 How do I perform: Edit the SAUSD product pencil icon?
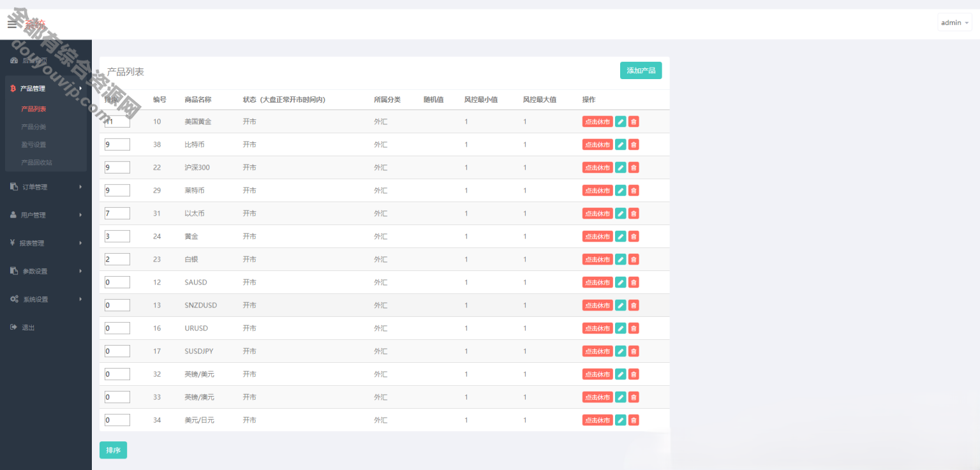[x=620, y=283]
